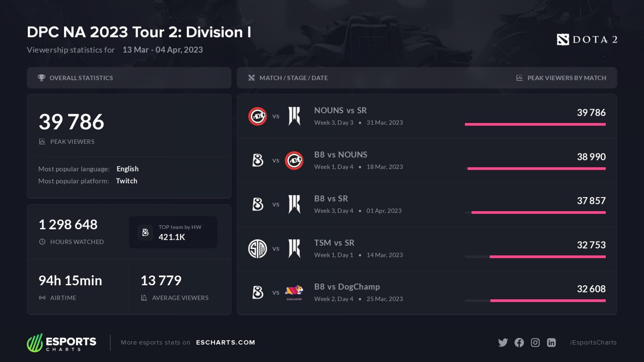Click the trophy icon beside Overall Statistics
This screenshot has height=362, width=644.
click(x=41, y=78)
